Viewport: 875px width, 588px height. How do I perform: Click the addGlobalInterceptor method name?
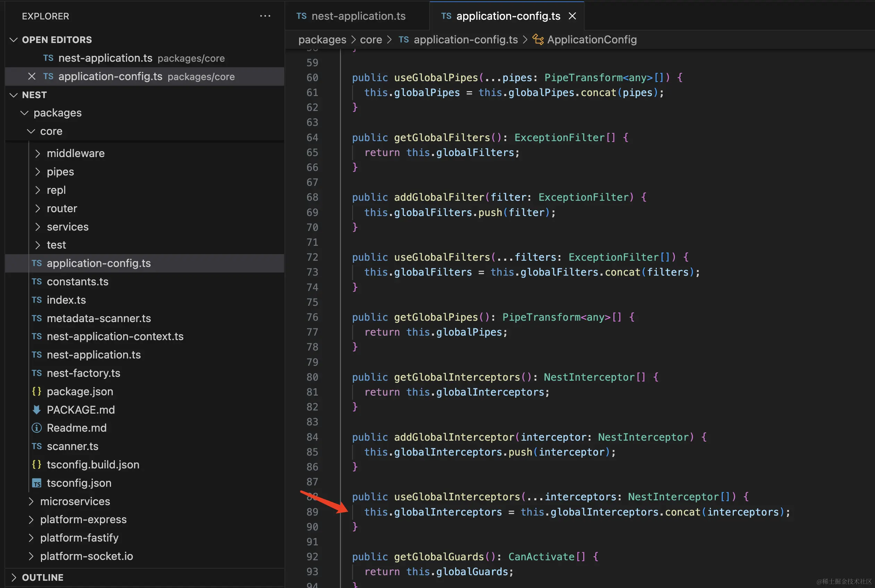click(x=454, y=437)
